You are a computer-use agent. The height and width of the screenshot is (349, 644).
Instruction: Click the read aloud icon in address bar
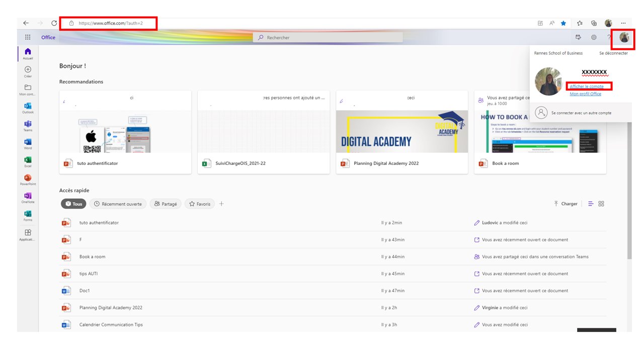click(552, 23)
